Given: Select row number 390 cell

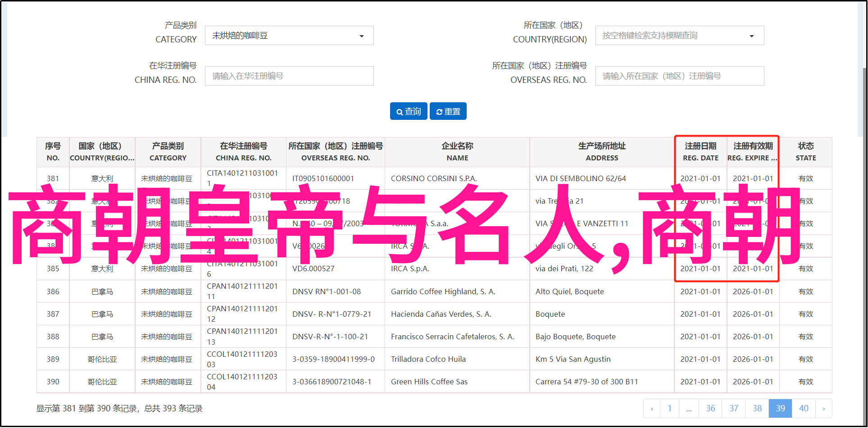Looking at the screenshot, I should point(53,382).
